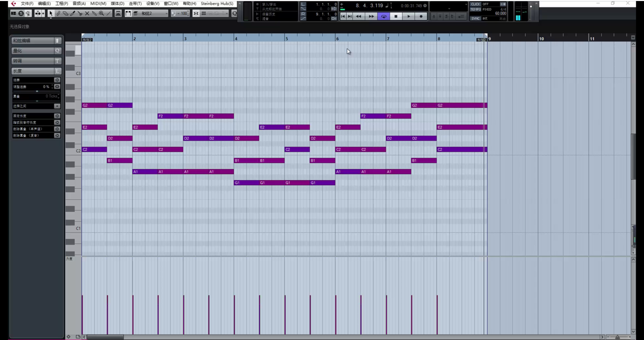Click the Stop transport button

[396, 16]
